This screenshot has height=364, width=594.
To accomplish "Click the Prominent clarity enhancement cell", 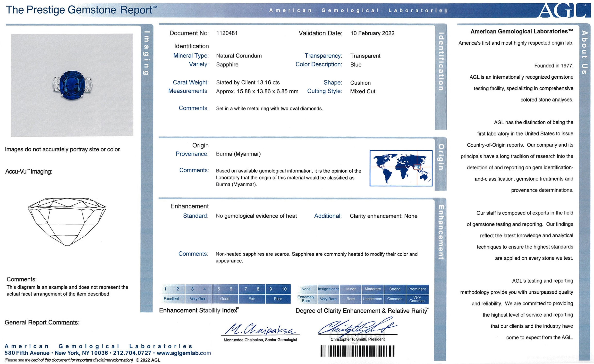I will [x=417, y=289].
